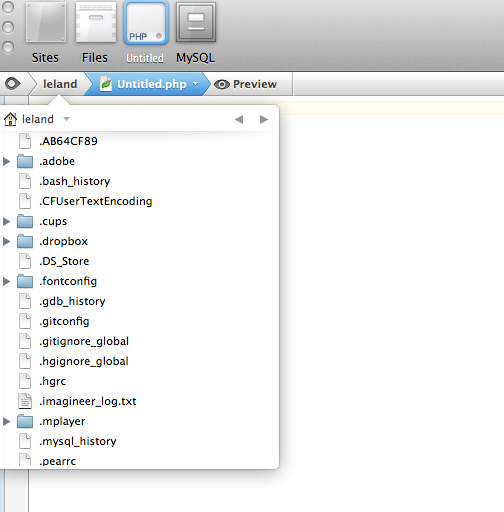Expand the .dropbox folder
This screenshot has width=504, height=512.
[6, 241]
